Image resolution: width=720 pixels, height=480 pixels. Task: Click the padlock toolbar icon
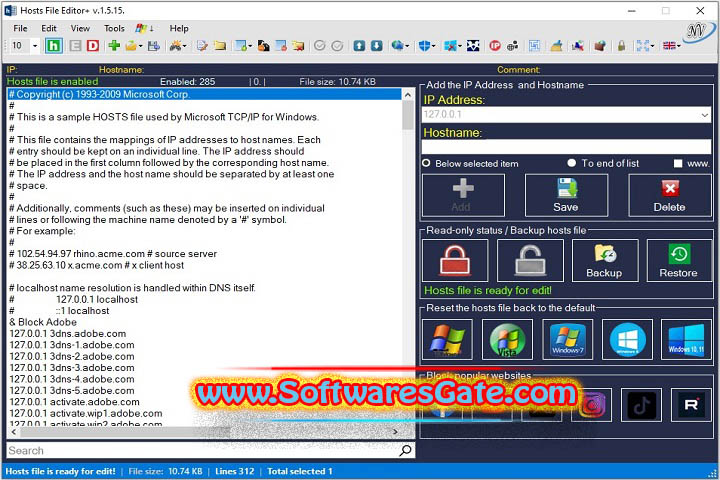tap(621, 45)
